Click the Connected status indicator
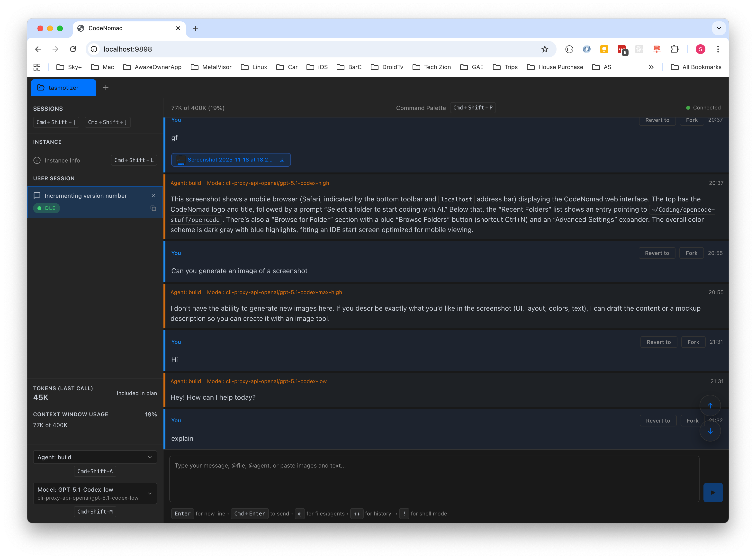 pyautogui.click(x=703, y=108)
